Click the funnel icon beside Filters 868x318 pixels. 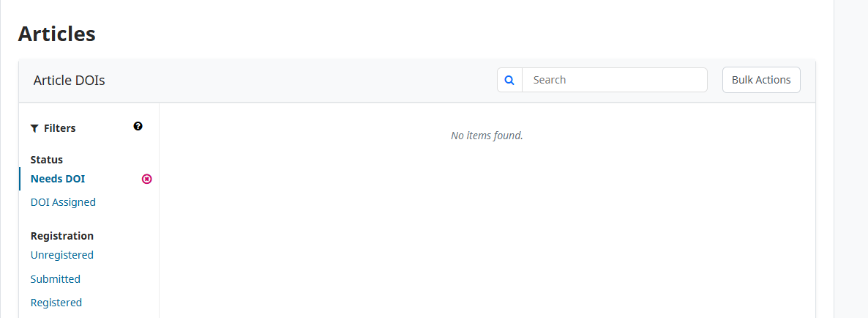click(x=34, y=128)
